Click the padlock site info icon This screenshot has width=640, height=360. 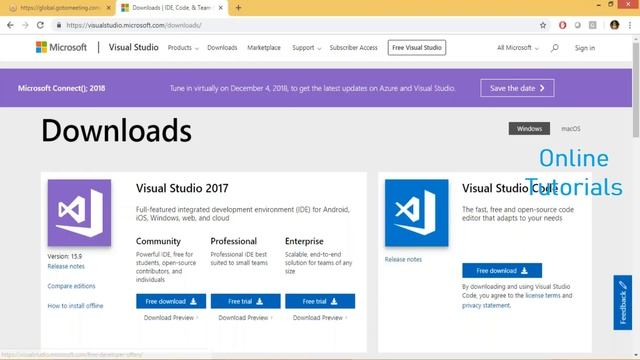coord(59,25)
